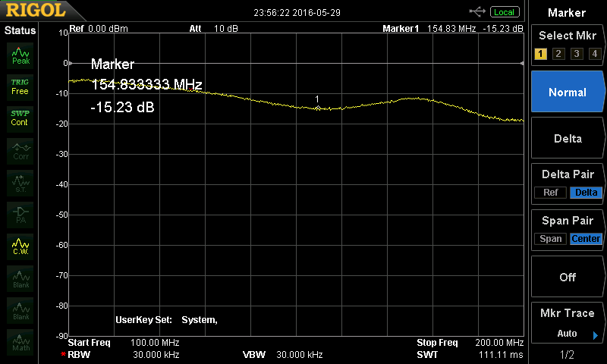Screen dimensions: 607x364
Task: Select marker 1 in Select Mkr
Action: (x=540, y=53)
